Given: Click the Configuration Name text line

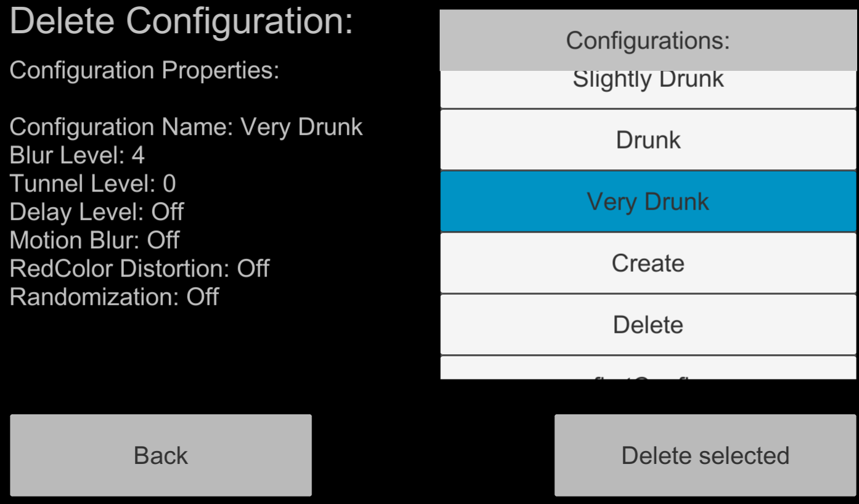Looking at the screenshot, I should click(186, 127).
